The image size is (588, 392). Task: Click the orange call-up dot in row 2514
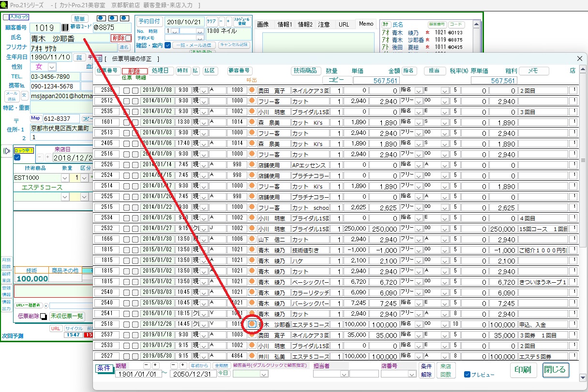click(x=252, y=186)
